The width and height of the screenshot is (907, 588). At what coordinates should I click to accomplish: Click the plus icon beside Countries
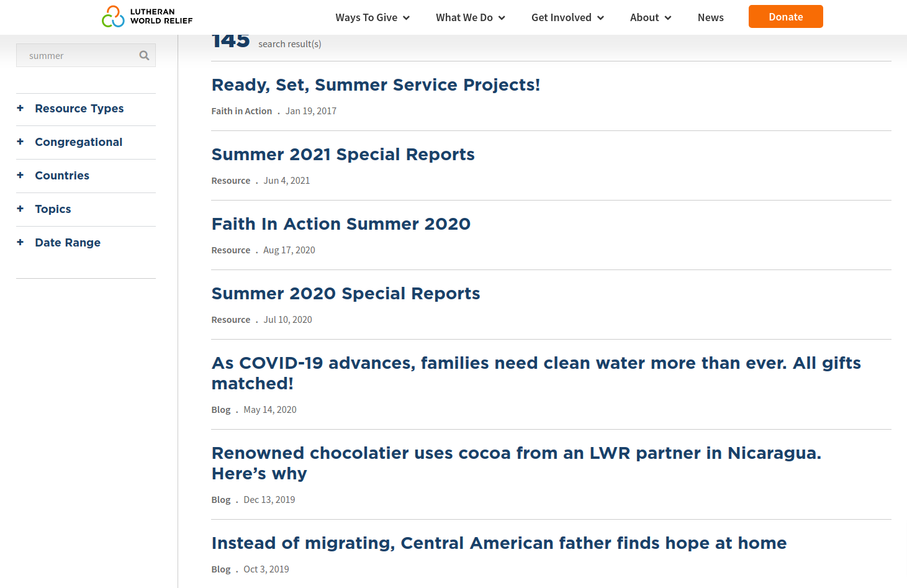tap(20, 175)
